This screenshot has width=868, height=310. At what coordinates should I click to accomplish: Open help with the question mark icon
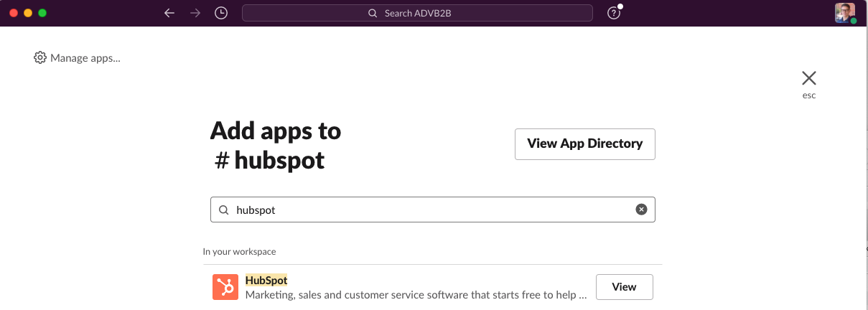point(614,13)
